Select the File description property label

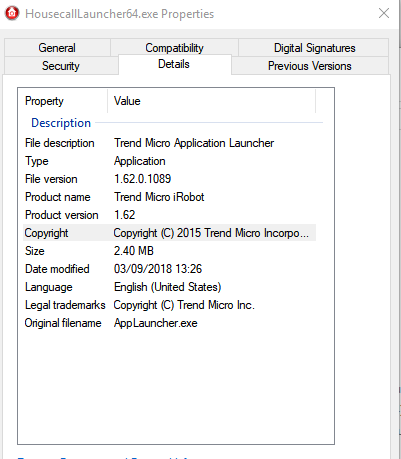click(x=60, y=143)
